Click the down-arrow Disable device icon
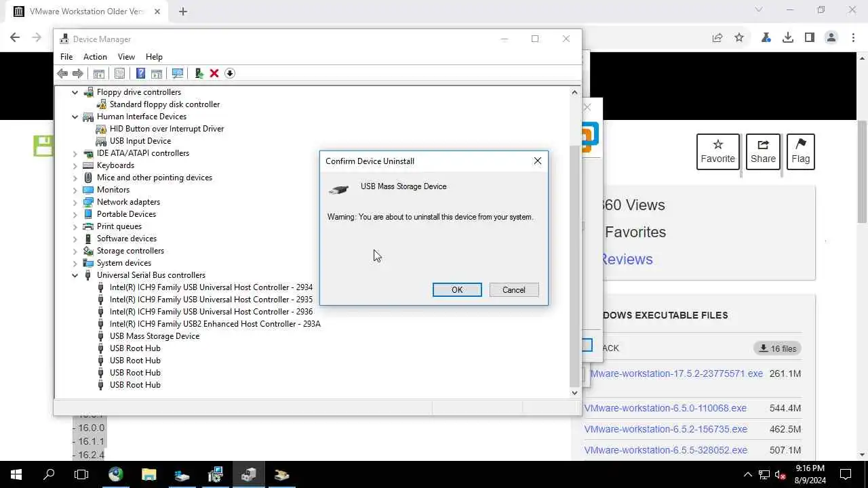The image size is (868, 488). coord(230,73)
